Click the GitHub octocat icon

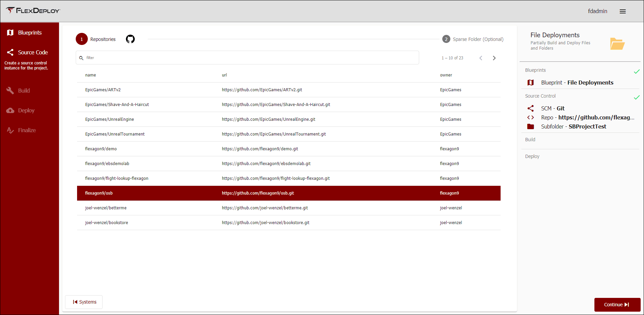(x=130, y=39)
